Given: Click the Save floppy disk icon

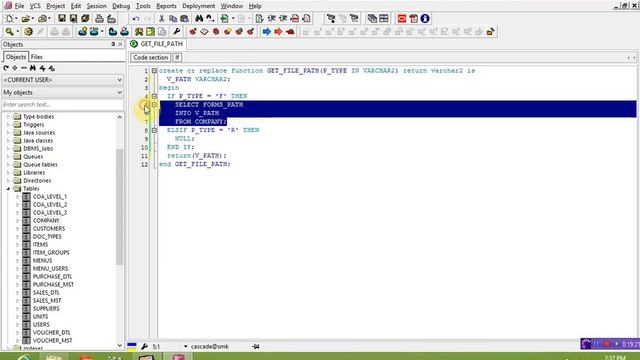Looking at the screenshot, I should 62,18.
